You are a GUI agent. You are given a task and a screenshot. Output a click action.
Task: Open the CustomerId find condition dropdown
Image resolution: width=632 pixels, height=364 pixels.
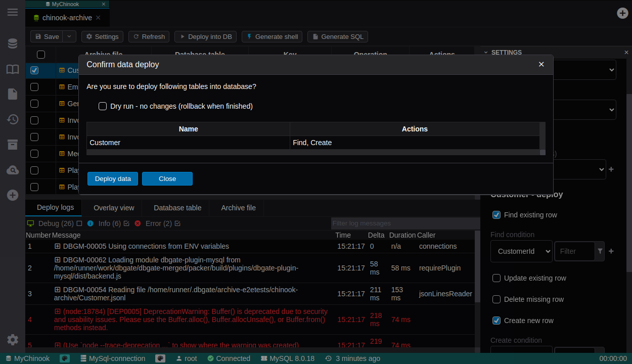click(x=521, y=251)
